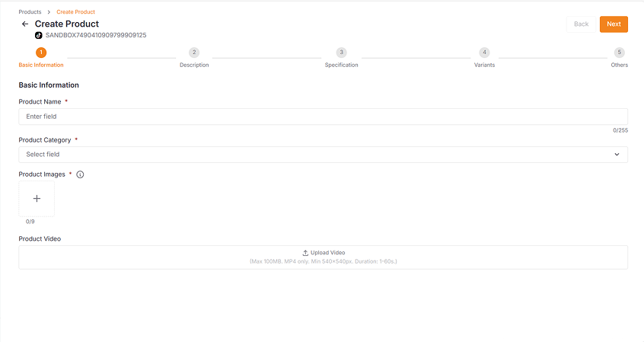This screenshot has width=644, height=342.
Task: Click the Products breadcrumb link
Action: 30,12
